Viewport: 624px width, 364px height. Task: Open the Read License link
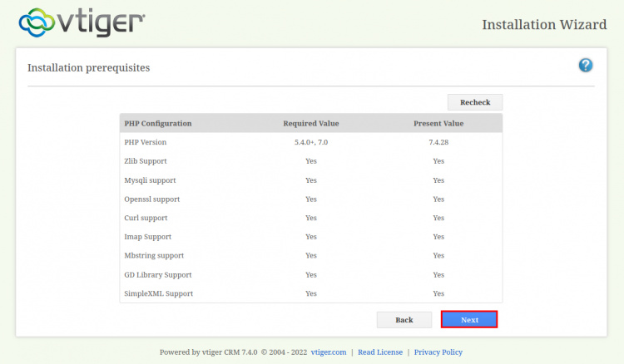(x=380, y=352)
